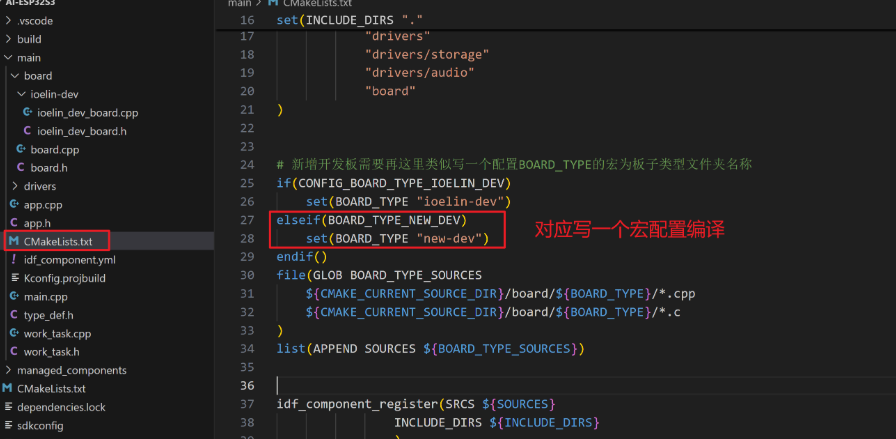Click line number 36 in gutter
The image size is (896, 439).
click(247, 385)
